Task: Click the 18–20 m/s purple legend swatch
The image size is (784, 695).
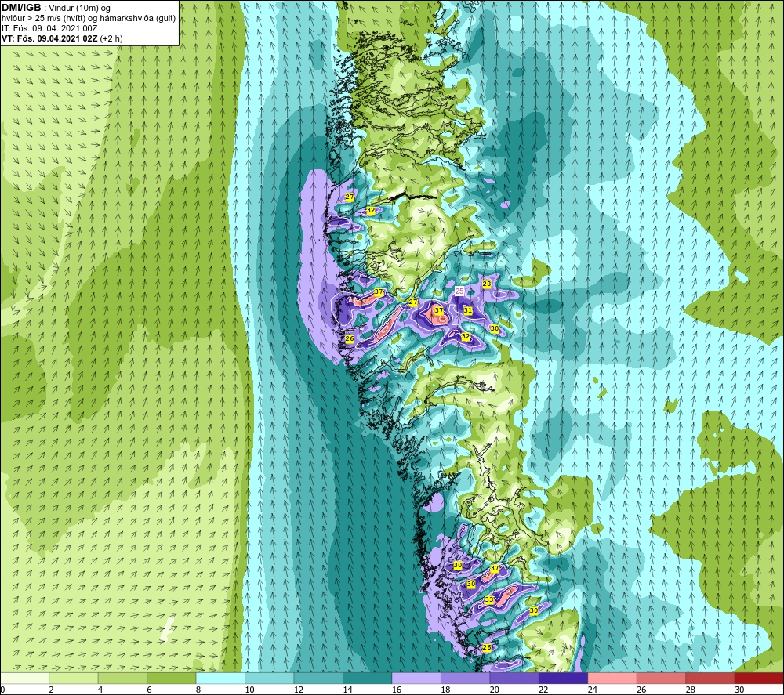Action: [x=466, y=679]
